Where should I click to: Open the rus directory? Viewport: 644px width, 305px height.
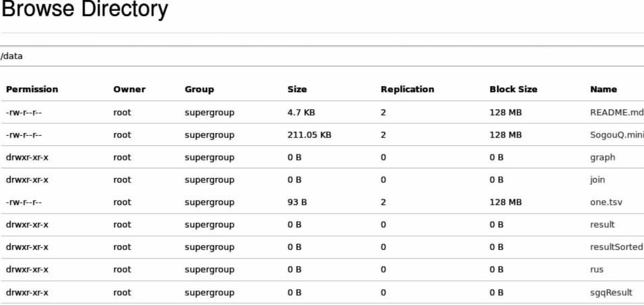597,269
